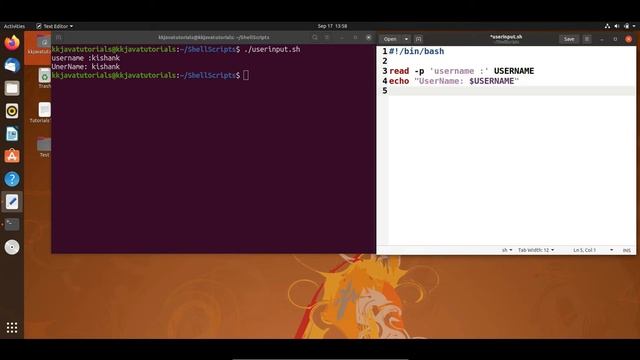
Task: Open the Text Editor hamburger menu
Action: (587, 39)
